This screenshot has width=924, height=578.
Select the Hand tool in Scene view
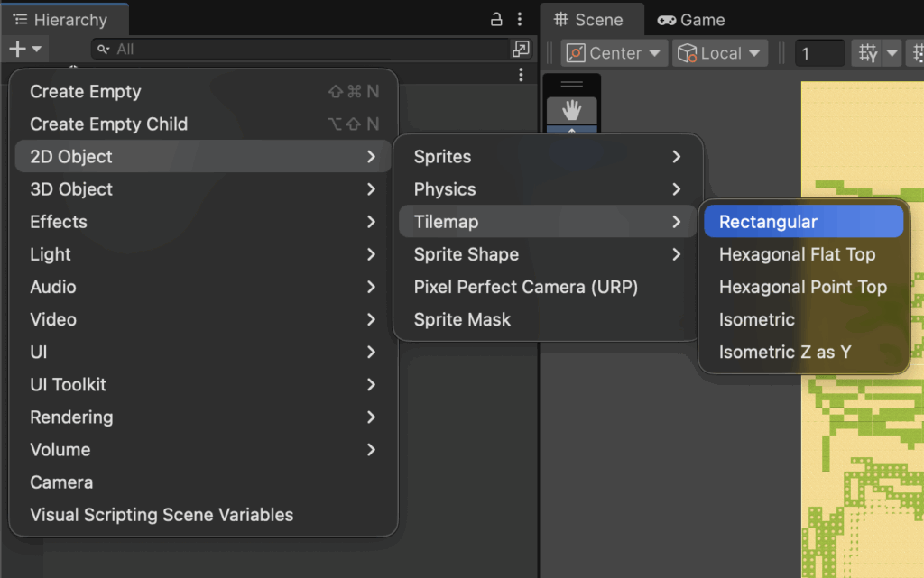[572, 110]
